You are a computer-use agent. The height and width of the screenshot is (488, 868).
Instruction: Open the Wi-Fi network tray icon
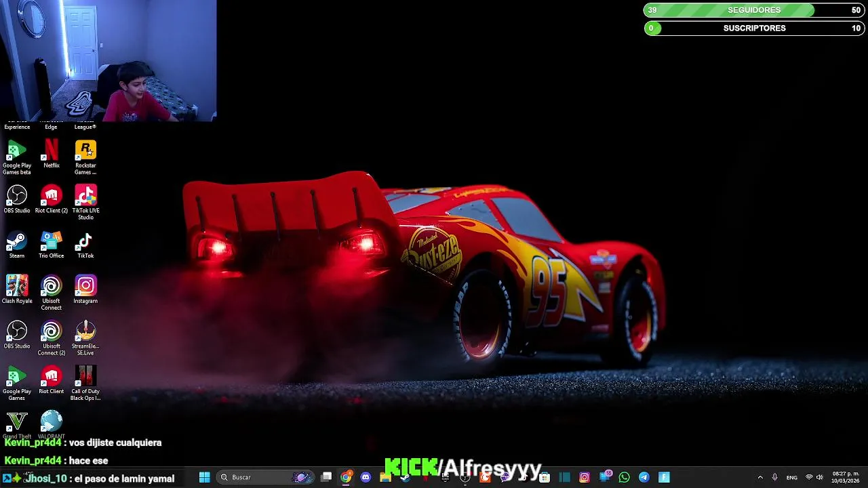point(809,477)
